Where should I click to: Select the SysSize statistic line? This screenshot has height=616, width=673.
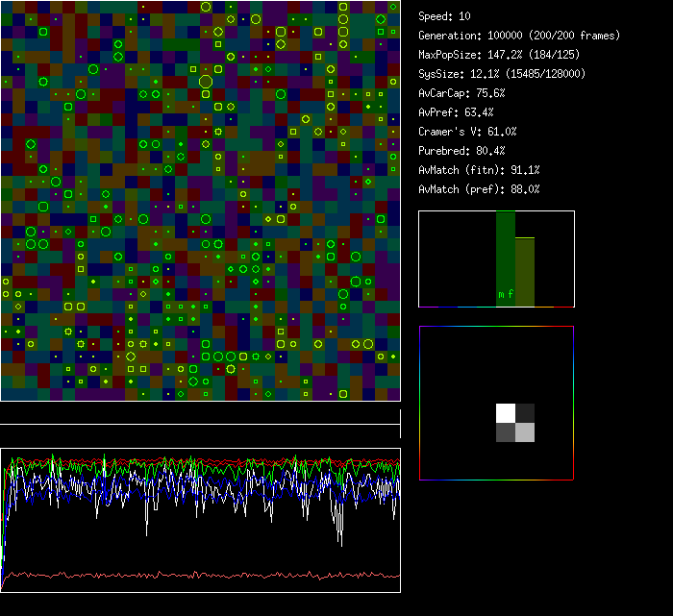[502, 74]
